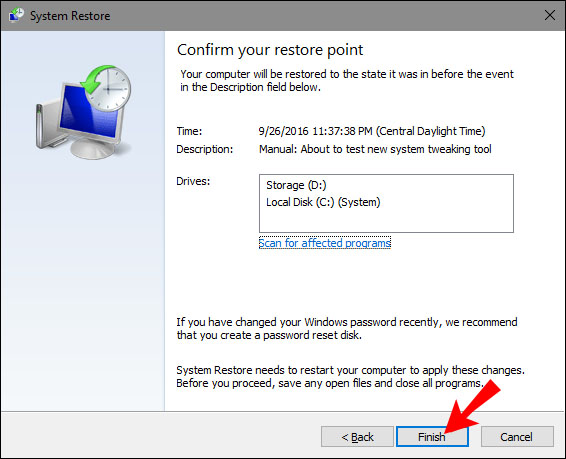Click the computer and clock restore illustration
Screen dimensions: 566x459
[83, 112]
